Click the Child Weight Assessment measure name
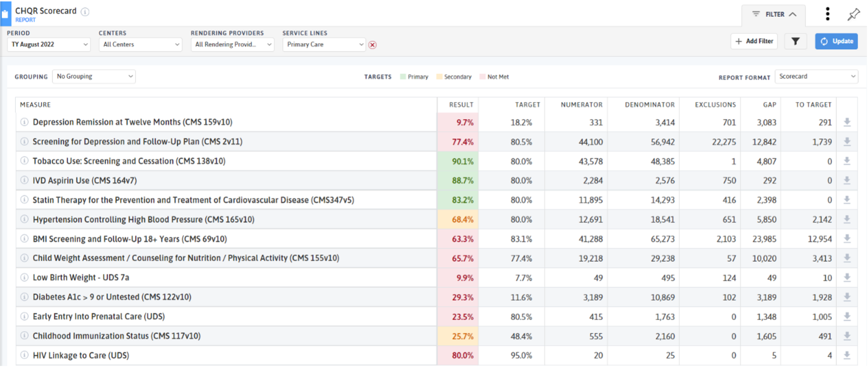Image resolution: width=868 pixels, height=367 pixels. [x=186, y=258]
